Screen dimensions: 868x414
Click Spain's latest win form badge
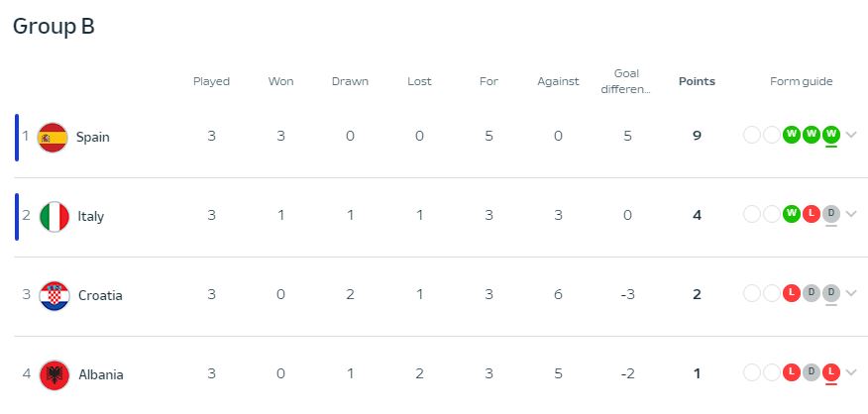click(x=831, y=135)
